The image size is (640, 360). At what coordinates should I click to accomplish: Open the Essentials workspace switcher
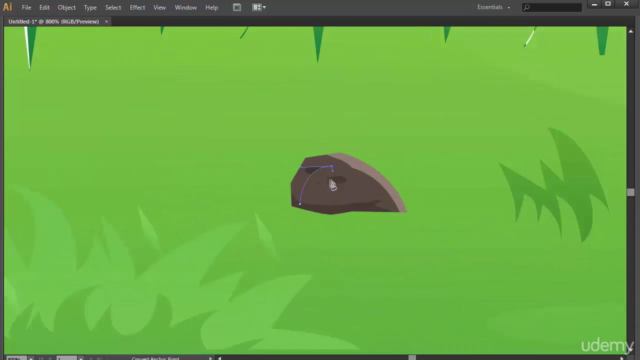point(493,7)
